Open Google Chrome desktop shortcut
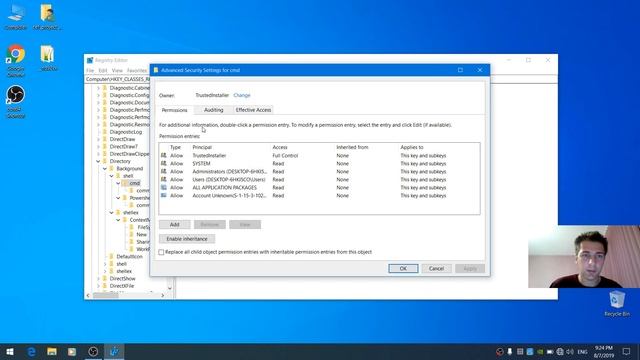The width and height of the screenshot is (640, 360). 16,54
